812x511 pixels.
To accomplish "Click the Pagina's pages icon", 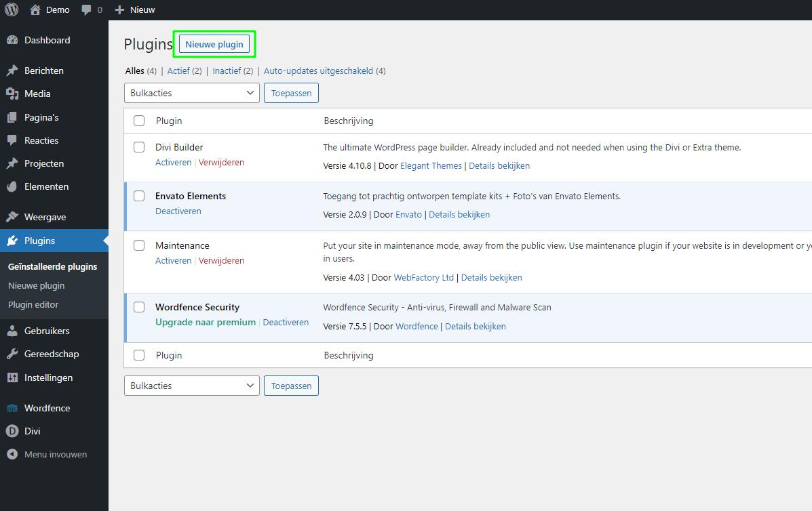I will pos(12,117).
